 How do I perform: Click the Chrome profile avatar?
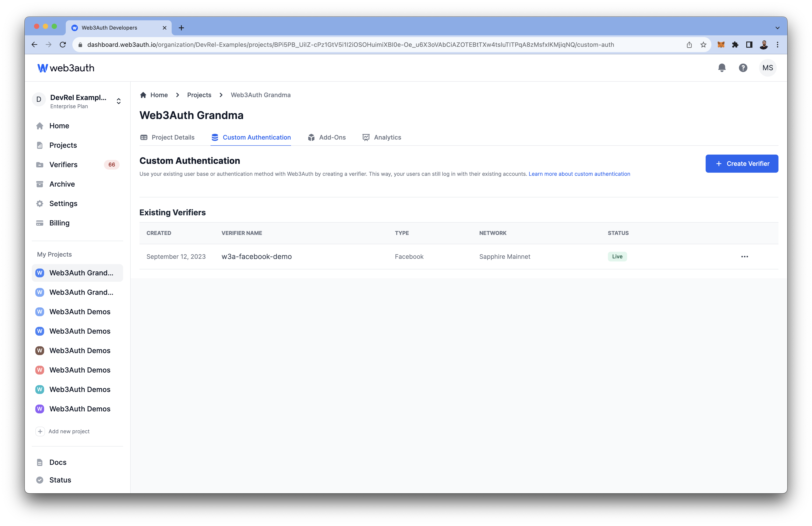(x=763, y=45)
